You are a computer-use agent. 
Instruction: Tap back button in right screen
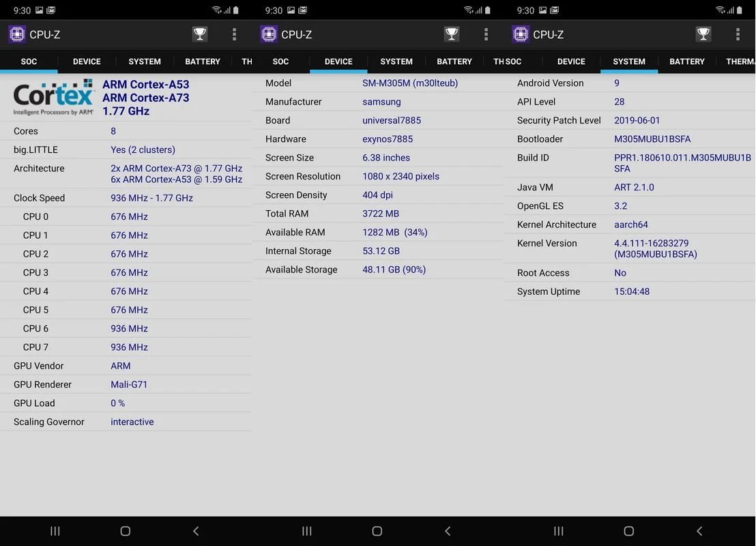(x=699, y=531)
